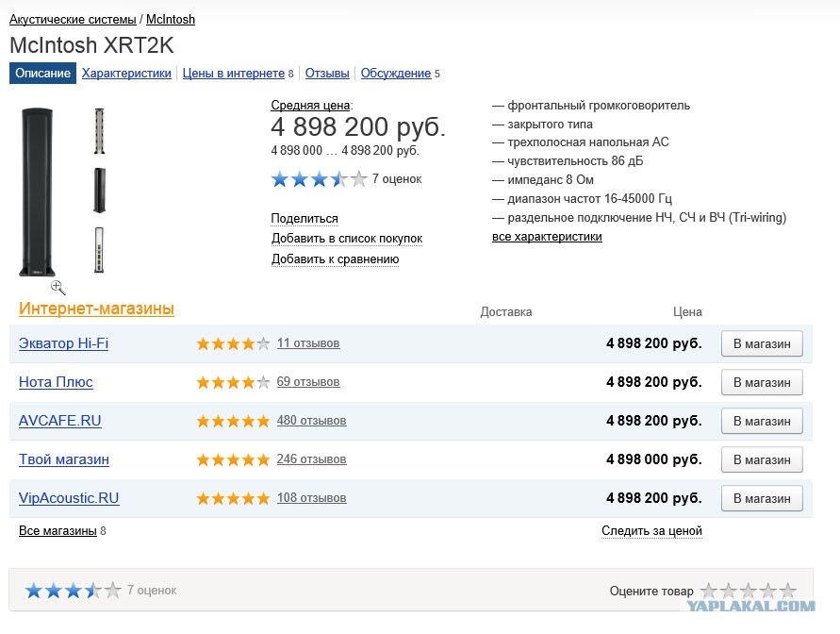Rate product with the first gray star
Screen dimensions: 840x634
tap(709, 592)
